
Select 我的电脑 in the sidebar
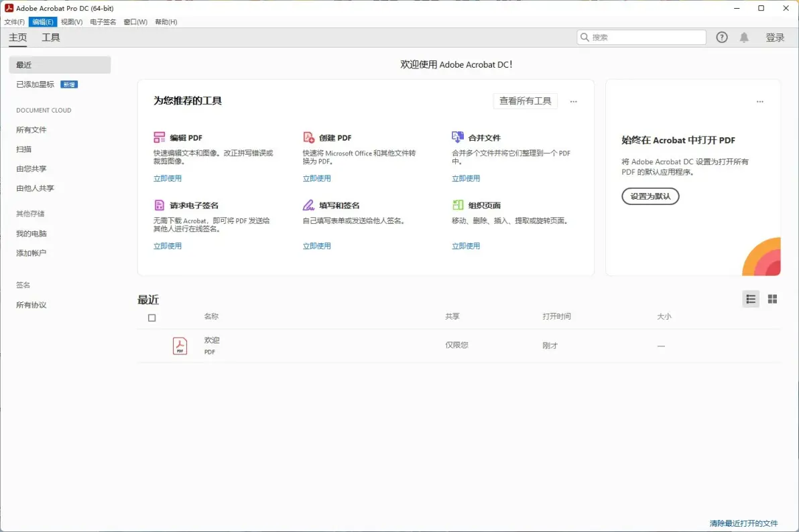(31, 233)
